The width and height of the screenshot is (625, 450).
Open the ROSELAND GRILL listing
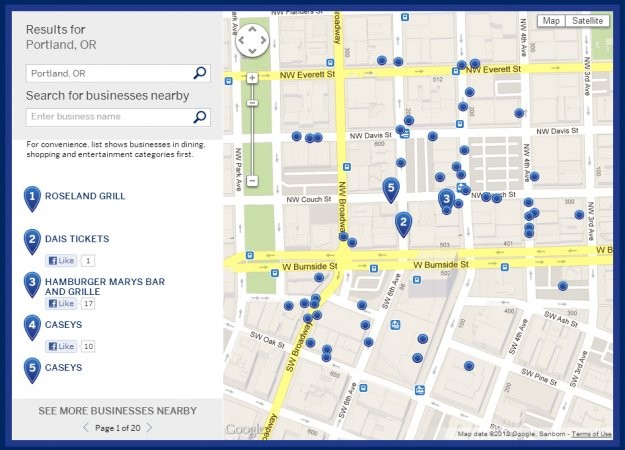tap(85, 196)
